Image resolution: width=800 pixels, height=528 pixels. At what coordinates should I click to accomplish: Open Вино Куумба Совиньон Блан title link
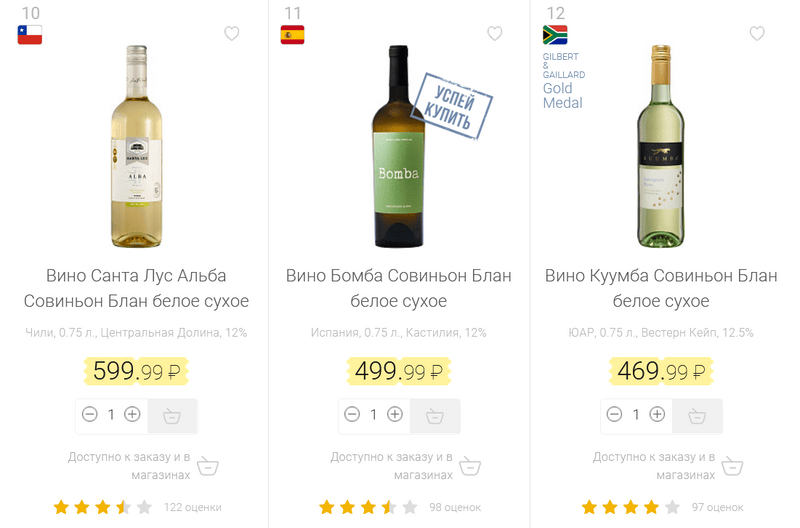pyautogui.click(x=660, y=288)
